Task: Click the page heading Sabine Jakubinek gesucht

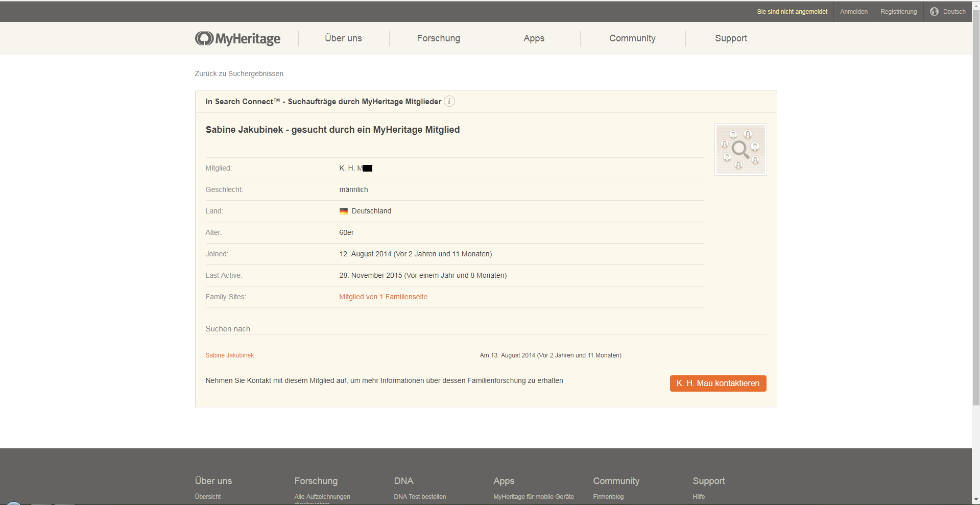Action: click(332, 130)
